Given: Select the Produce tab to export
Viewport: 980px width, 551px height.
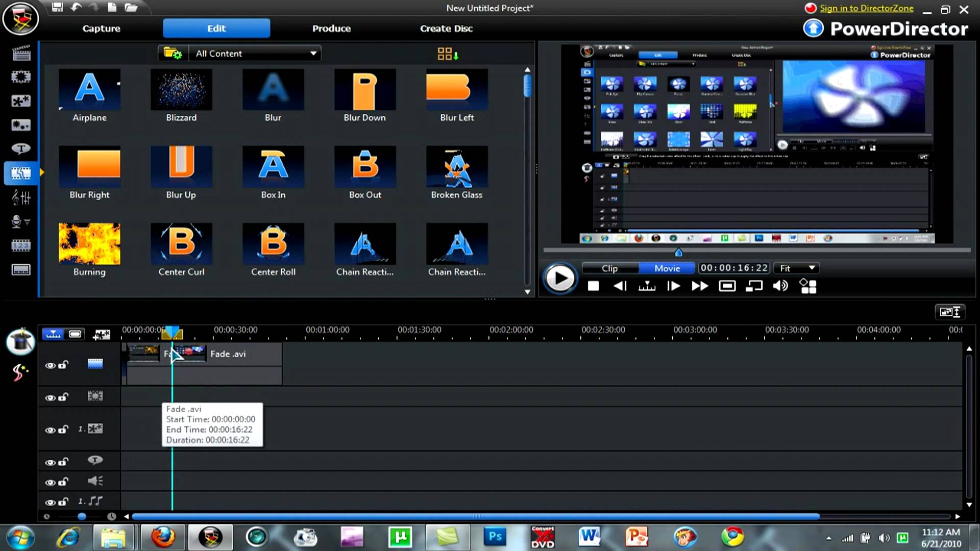Looking at the screenshot, I should pyautogui.click(x=330, y=28).
